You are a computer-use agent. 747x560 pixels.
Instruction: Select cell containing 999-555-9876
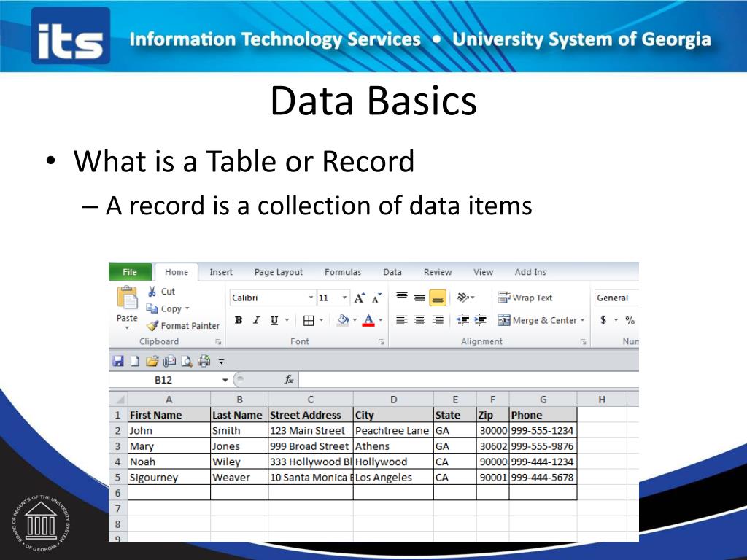point(543,446)
